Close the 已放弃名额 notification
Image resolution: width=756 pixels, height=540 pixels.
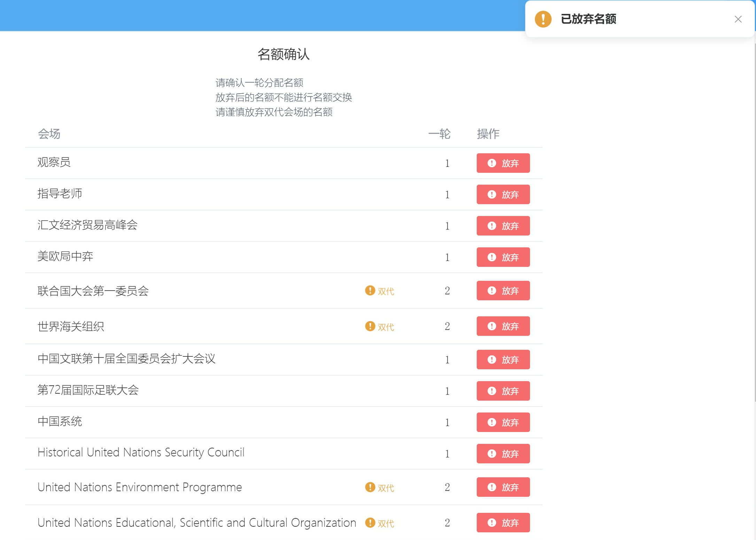click(738, 19)
